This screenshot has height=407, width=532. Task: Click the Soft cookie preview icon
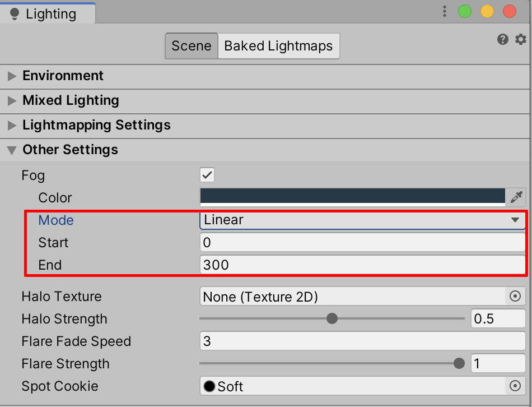click(209, 386)
